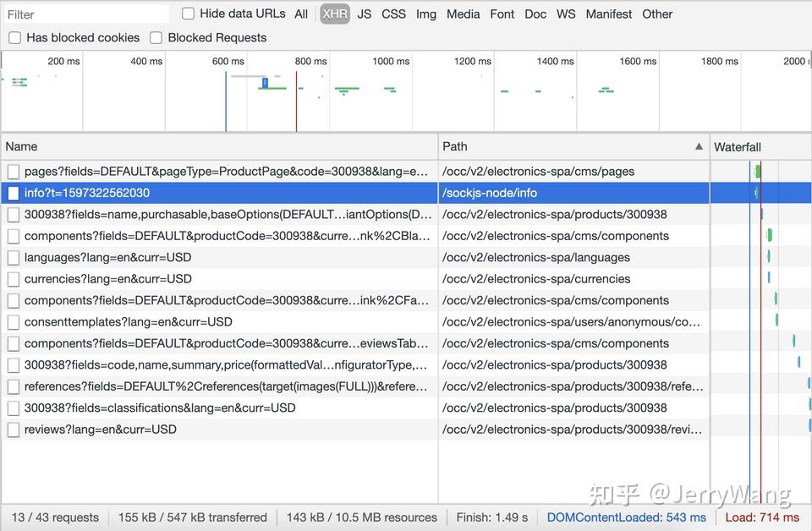Click file icon of pages?fields request
The height and width of the screenshot is (531, 812).
coord(14,172)
